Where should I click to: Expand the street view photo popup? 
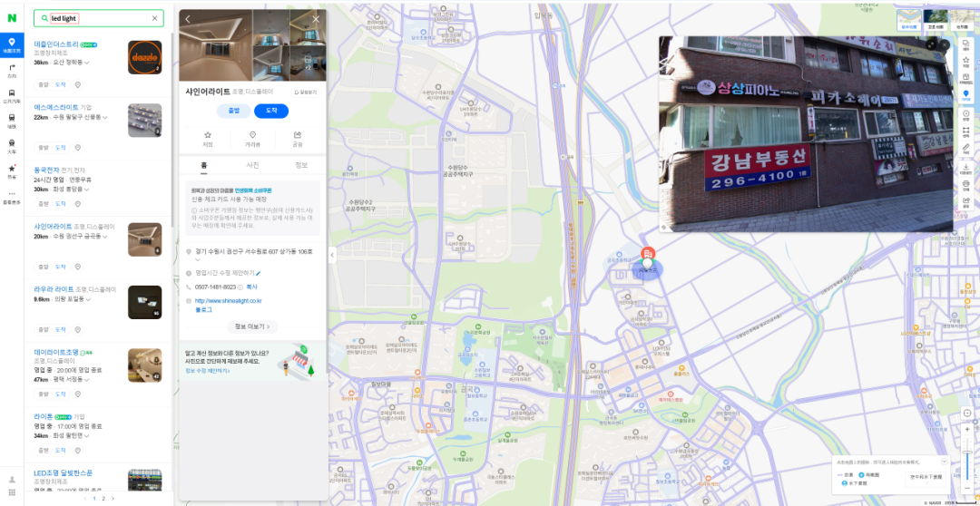pyautogui.click(x=931, y=45)
